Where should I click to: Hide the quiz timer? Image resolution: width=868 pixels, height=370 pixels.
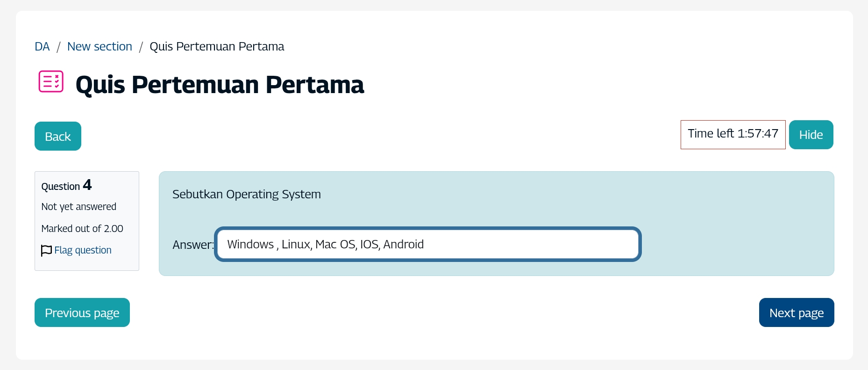pyautogui.click(x=811, y=135)
